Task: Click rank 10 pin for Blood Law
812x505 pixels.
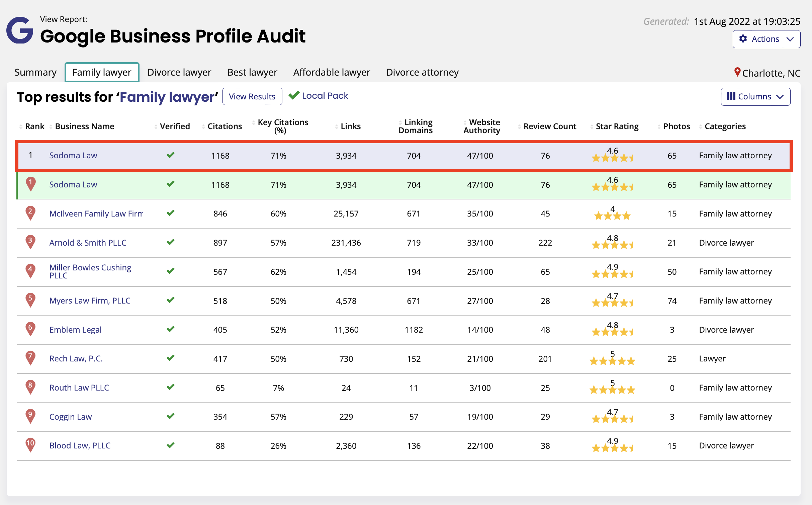Action: click(x=30, y=445)
